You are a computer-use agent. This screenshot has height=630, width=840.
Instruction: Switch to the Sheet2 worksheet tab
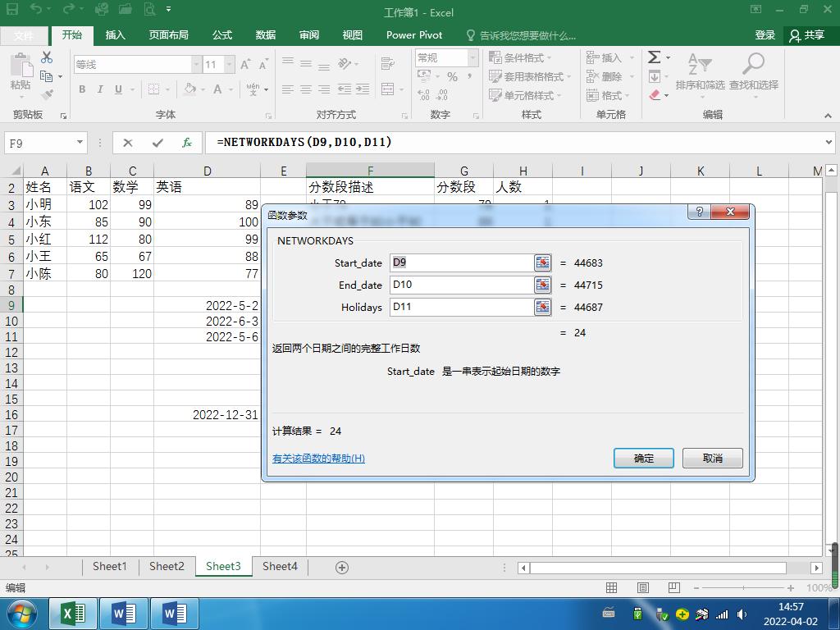coord(167,566)
